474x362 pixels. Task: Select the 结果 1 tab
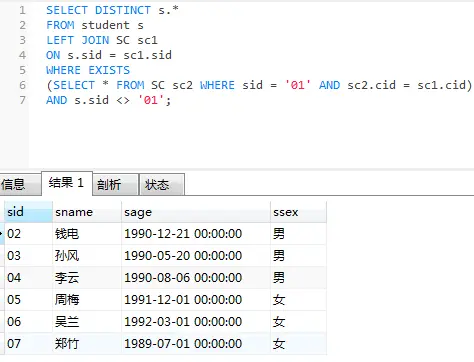67,183
